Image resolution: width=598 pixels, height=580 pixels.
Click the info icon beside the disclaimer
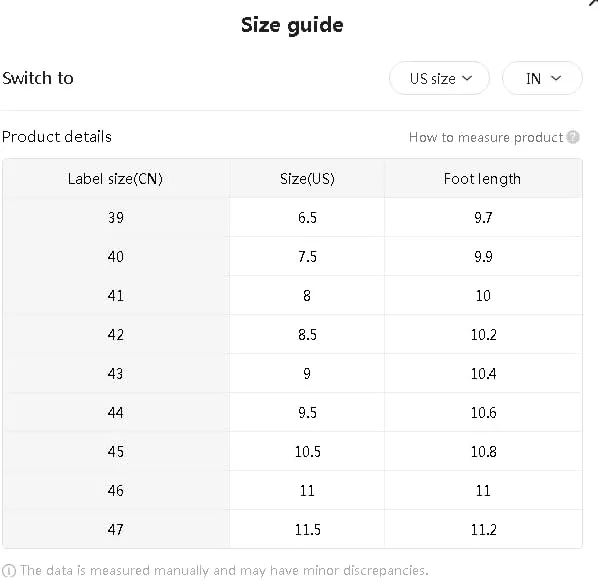click(x=9, y=571)
